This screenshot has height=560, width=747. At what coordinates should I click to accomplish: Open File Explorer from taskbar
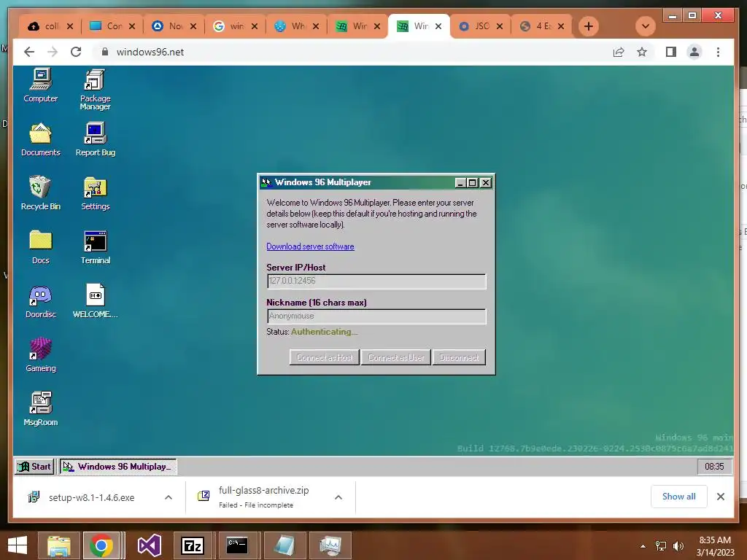58,545
